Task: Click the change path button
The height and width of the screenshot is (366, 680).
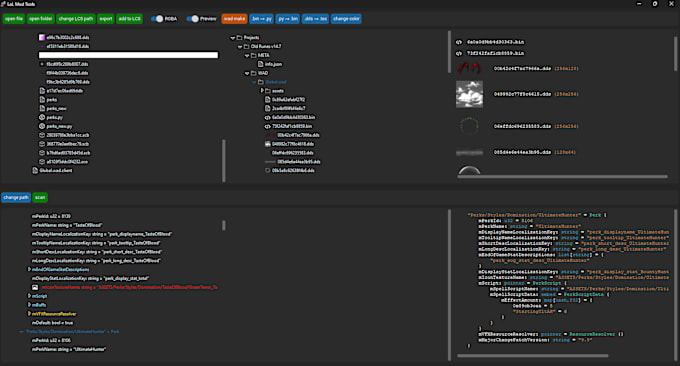Action: pyautogui.click(x=16, y=197)
